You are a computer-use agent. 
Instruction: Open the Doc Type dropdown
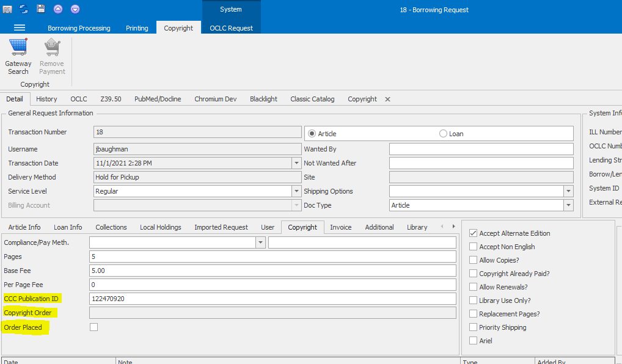pos(568,205)
